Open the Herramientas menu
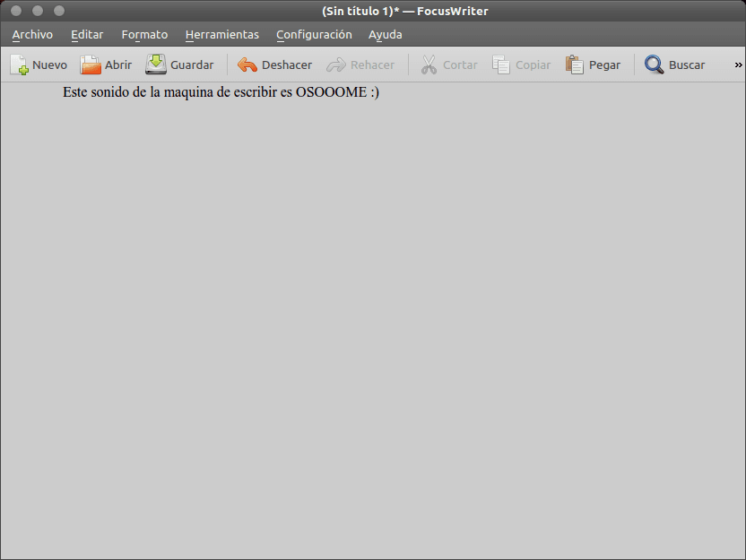This screenshot has height=560, width=746. coord(221,34)
